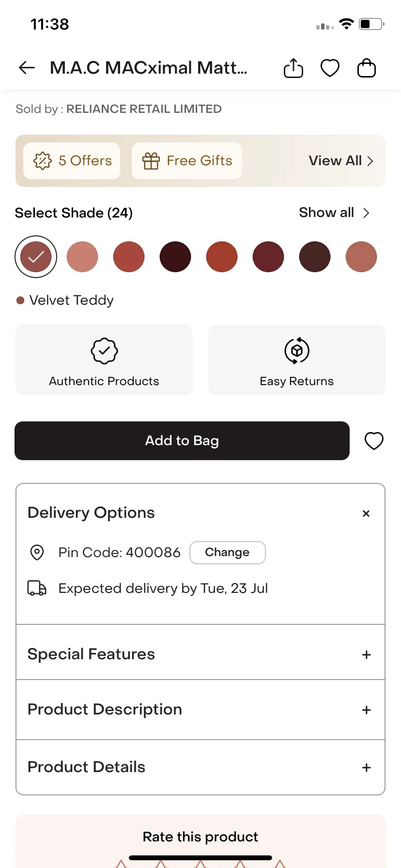Viewport: 401px width, 868px height.
Task: Pick the bright orange-red shade swatch
Action: [x=222, y=257]
